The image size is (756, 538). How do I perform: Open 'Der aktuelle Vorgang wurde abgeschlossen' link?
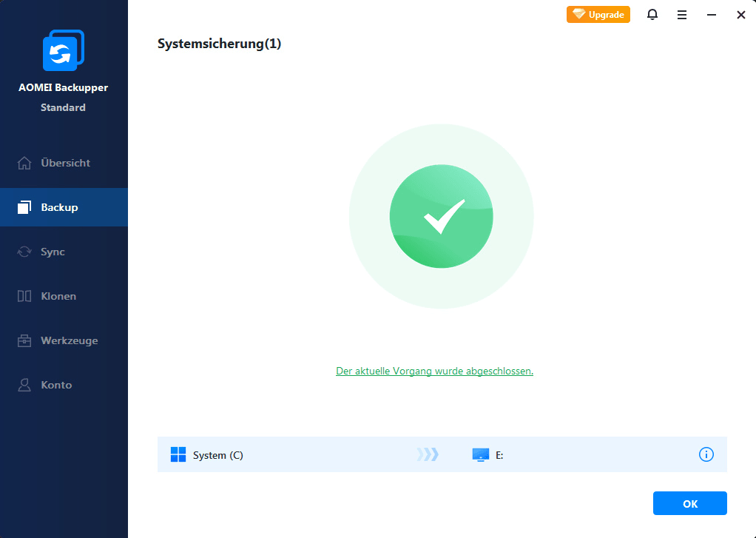(434, 371)
